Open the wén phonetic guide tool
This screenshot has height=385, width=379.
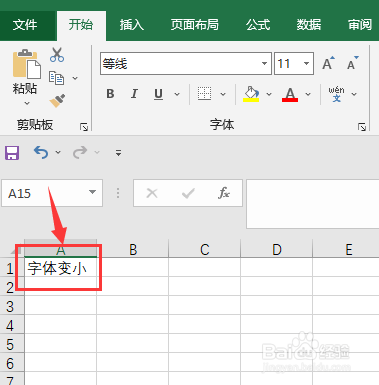tap(336, 94)
